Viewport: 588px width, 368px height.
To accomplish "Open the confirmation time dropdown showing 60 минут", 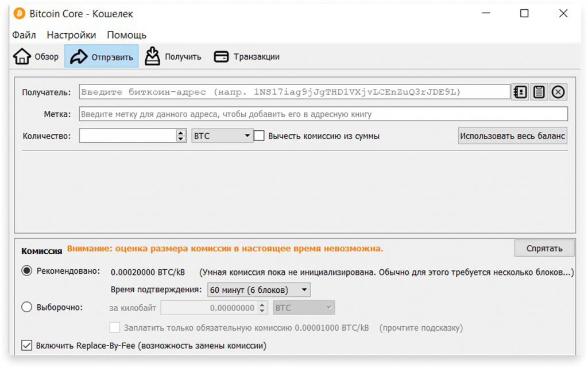I will 257,289.
